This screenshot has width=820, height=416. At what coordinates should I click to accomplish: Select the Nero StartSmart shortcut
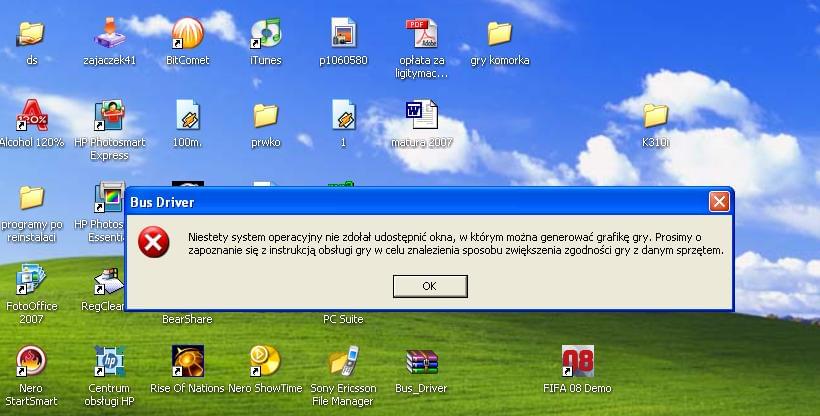[x=31, y=361]
